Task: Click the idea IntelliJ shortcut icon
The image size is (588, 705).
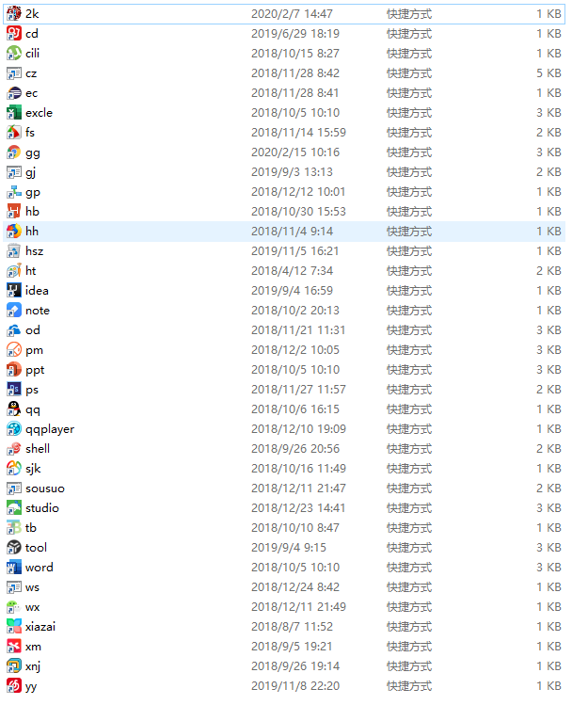Action: point(14,291)
